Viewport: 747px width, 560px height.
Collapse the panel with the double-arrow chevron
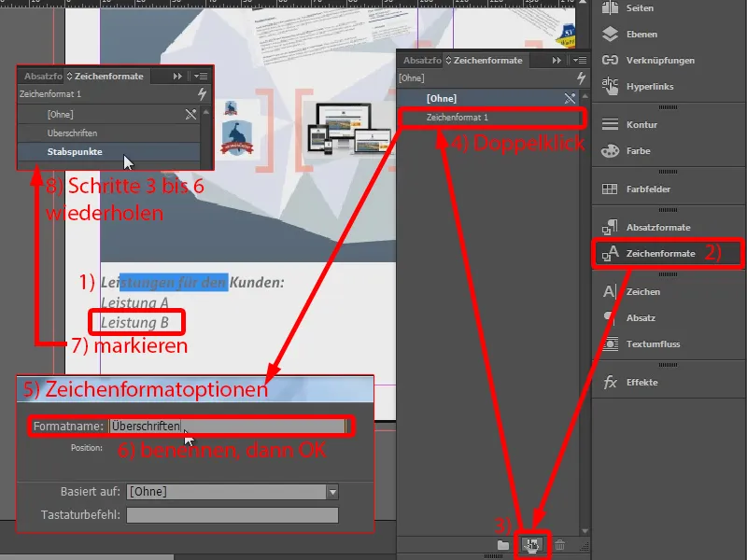(555, 60)
